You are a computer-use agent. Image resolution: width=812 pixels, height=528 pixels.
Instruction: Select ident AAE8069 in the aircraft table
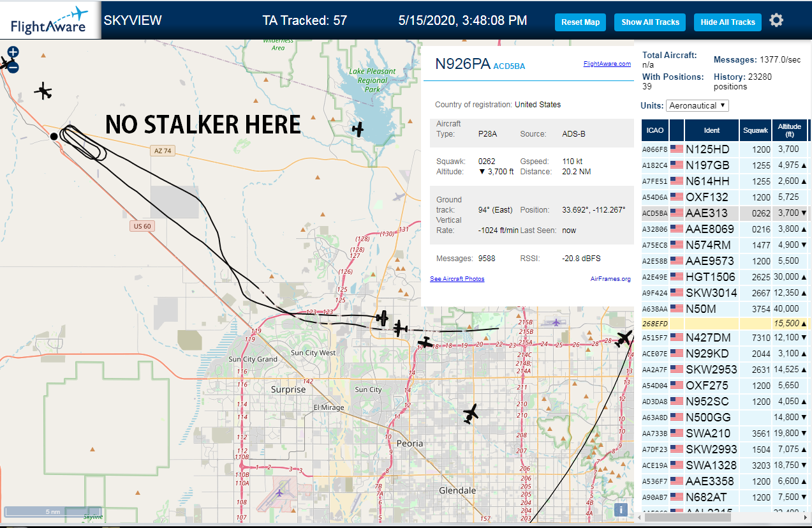tap(710, 229)
